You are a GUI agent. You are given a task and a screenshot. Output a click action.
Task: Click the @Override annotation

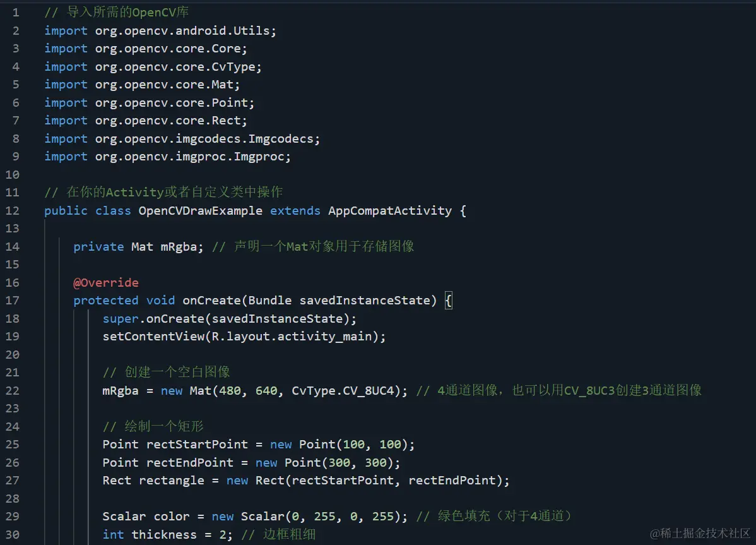[106, 282]
